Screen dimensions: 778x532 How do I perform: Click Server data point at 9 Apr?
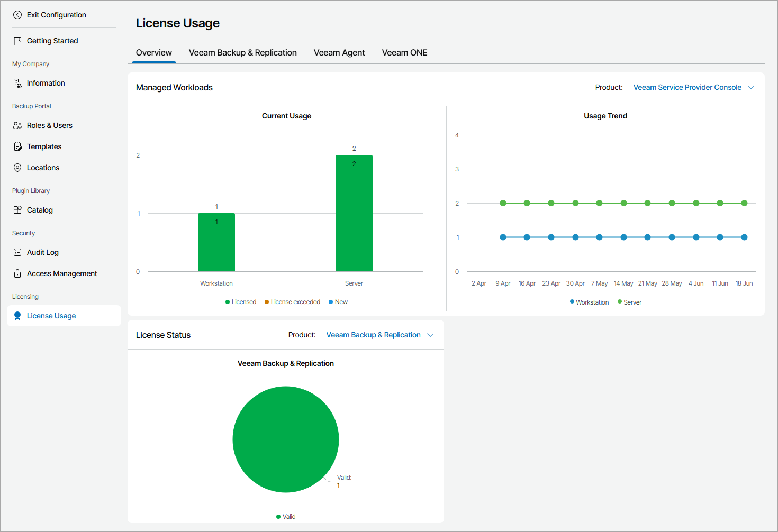click(x=503, y=203)
